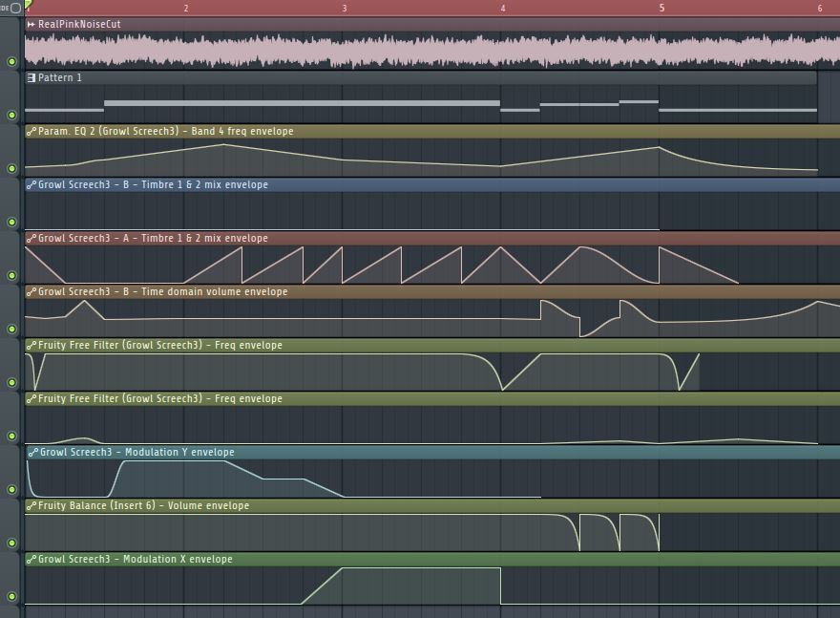Jump to bar 3 on the timeline ruler

click(344, 8)
